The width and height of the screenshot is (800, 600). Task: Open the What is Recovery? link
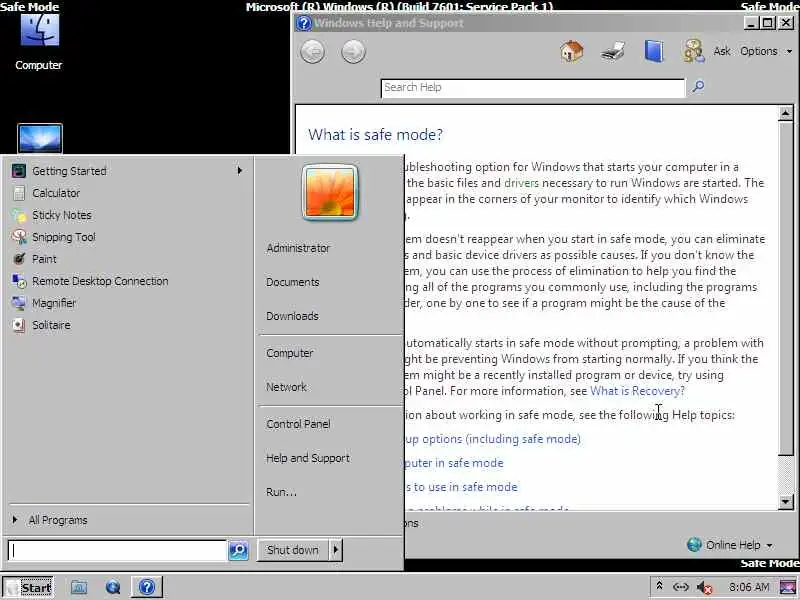pos(637,391)
